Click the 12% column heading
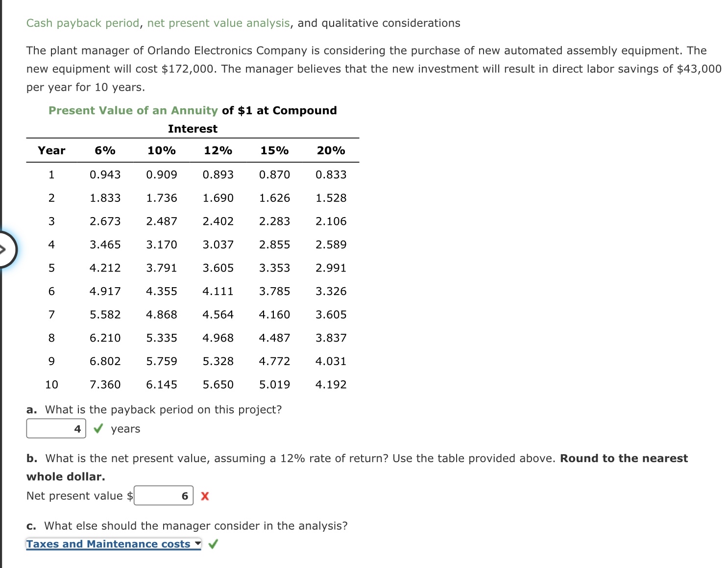 point(218,150)
